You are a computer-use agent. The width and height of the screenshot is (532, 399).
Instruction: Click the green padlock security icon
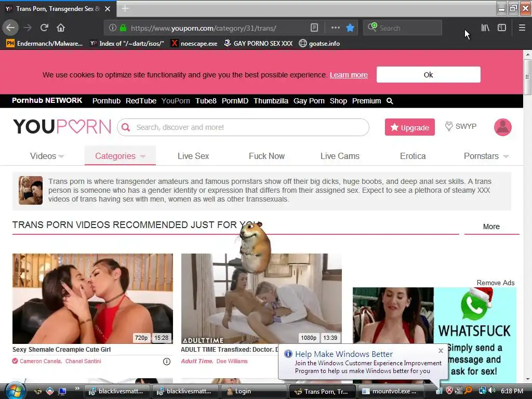[123, 28]
